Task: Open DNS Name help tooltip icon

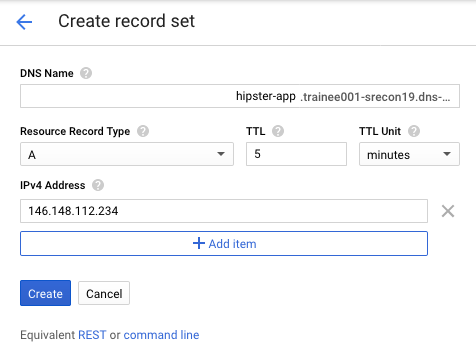Action: coord(86,73)
